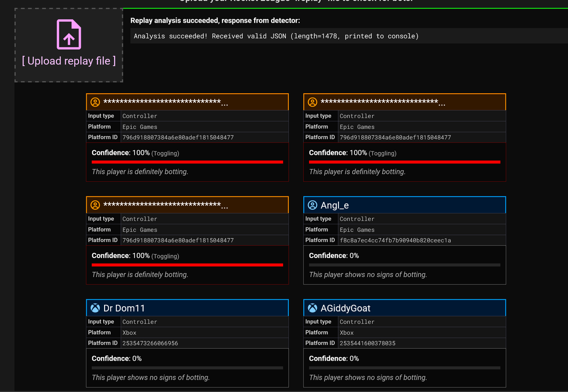The width and height of the screenshot is (568, 392).
Task: Click the masked asterisk name above Angl_e's card
Action: pyautogui.click(x=383, y=102)
